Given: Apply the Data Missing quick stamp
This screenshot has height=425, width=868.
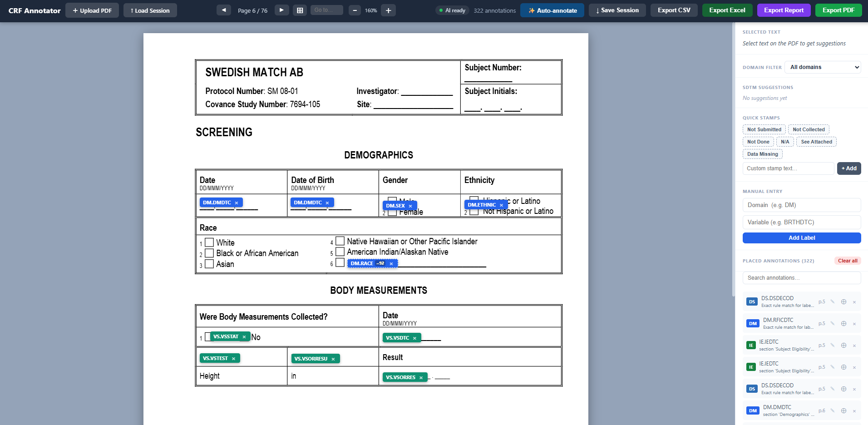Looking at the screenshot, I should (762, 154).
